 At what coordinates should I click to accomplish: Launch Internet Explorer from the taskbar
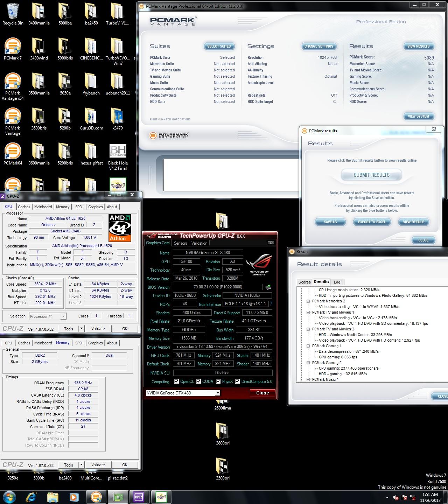(31, 497)
